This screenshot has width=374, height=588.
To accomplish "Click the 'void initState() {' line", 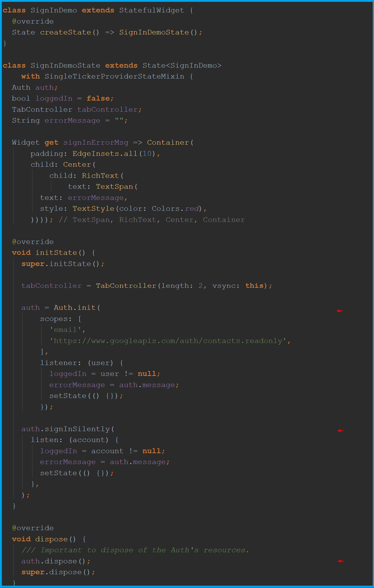I will pos(54,253).
